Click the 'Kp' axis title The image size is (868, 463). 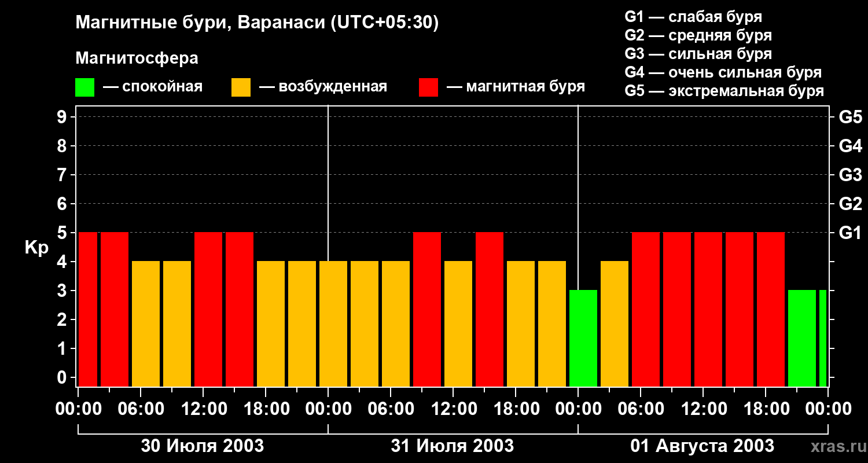click(x=36, y=248)
